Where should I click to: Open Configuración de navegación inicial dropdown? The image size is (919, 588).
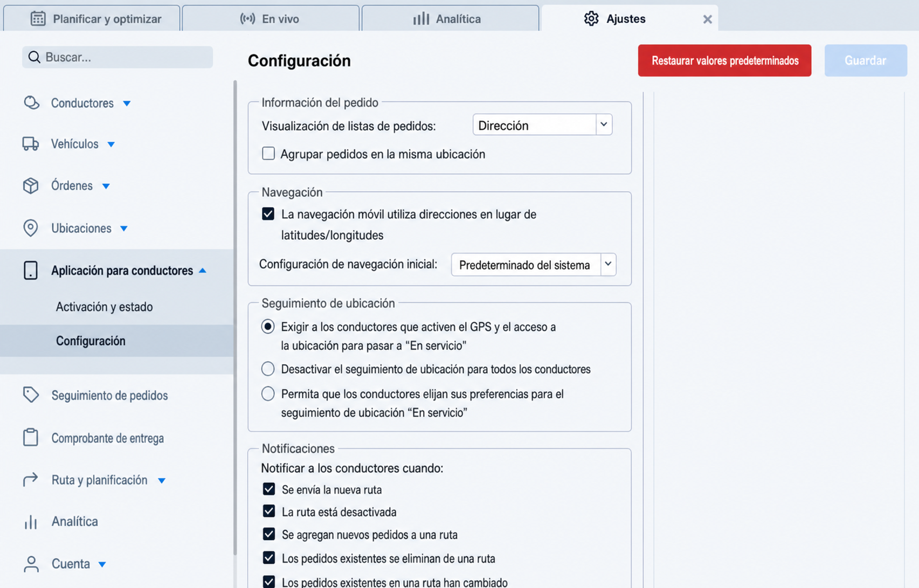[608, 265]
